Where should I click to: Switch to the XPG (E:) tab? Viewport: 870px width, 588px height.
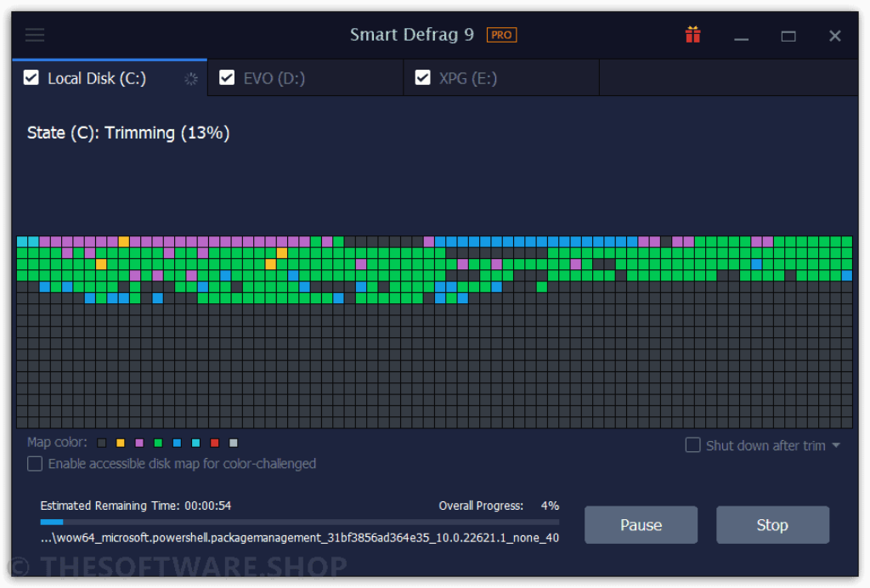[501, 78]
